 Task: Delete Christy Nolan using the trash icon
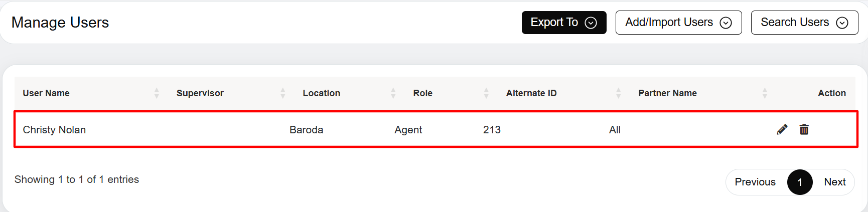pos(804,130)
